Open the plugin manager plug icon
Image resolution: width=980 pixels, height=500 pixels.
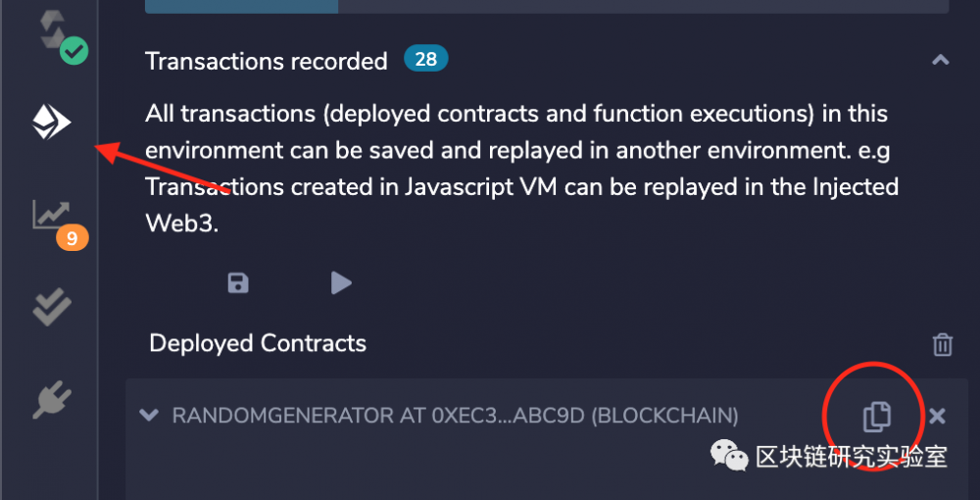[52, 399]
